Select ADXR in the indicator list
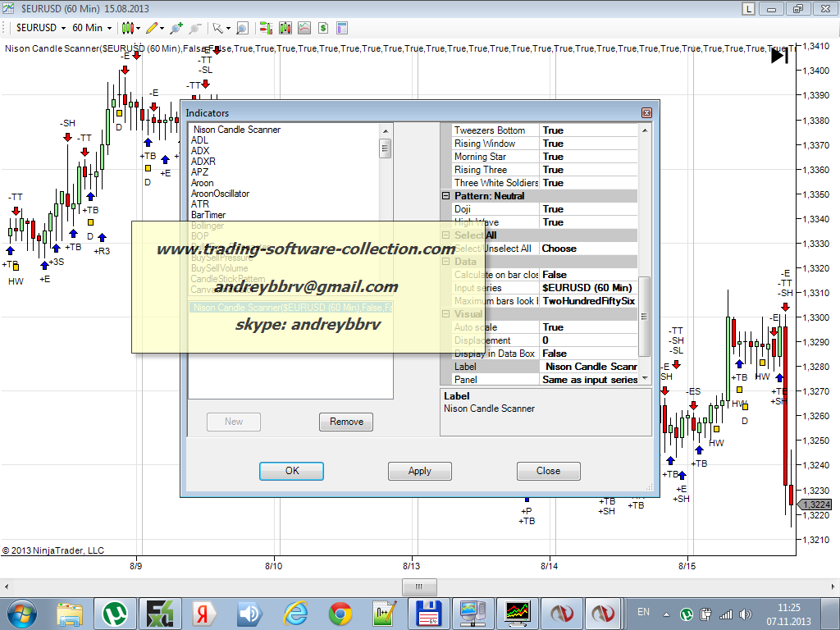 [x=203, y=162]
